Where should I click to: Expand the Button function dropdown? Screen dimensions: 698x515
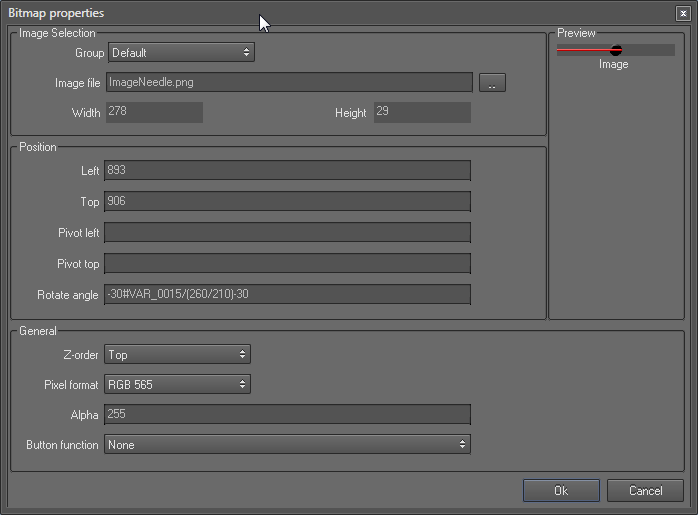[287, 444]
